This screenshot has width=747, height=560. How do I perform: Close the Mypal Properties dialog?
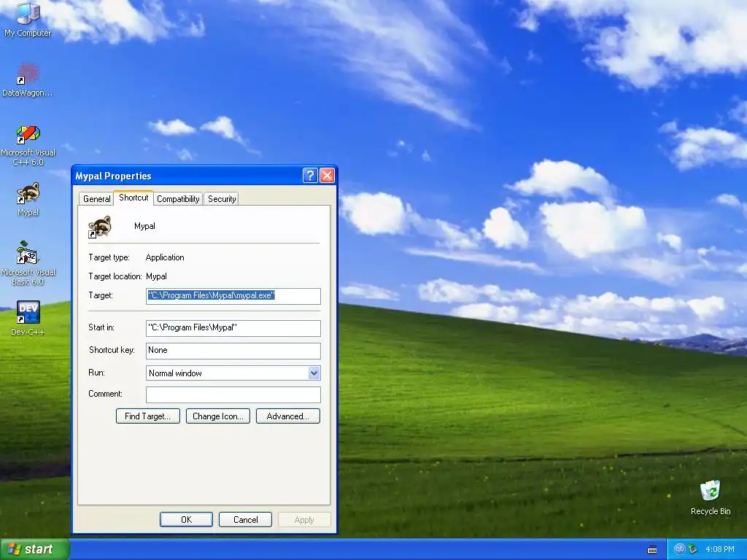327,176
